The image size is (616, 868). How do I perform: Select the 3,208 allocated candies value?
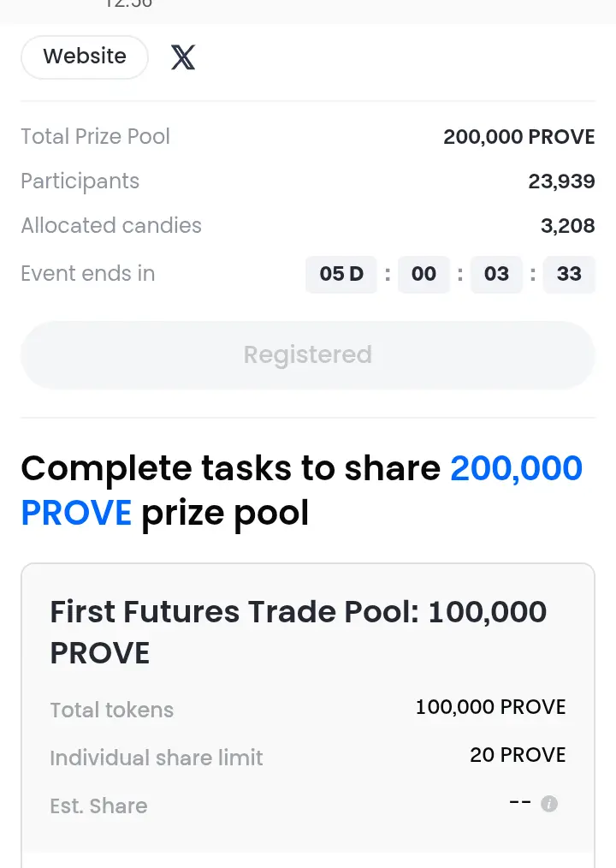click(567, 226)
